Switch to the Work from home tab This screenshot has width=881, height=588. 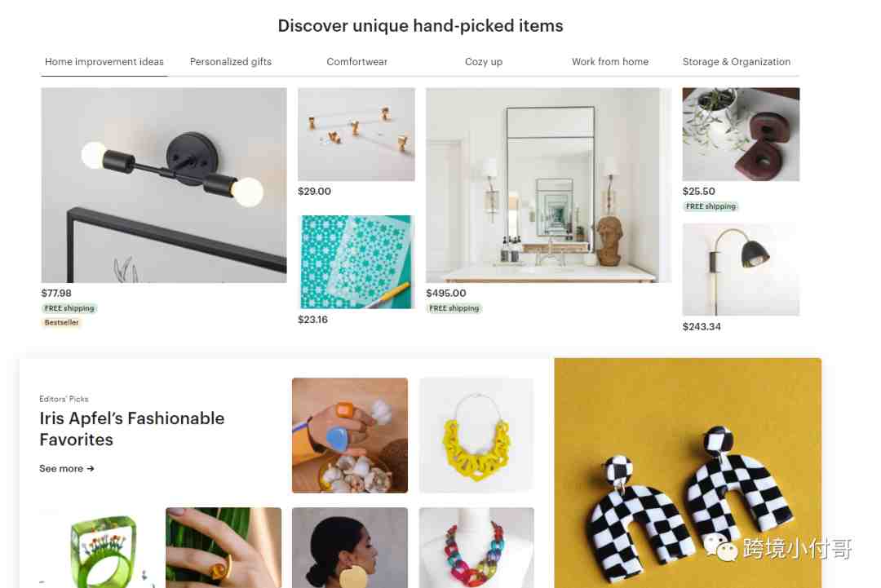pyautogui.click(x=610, y=62)
